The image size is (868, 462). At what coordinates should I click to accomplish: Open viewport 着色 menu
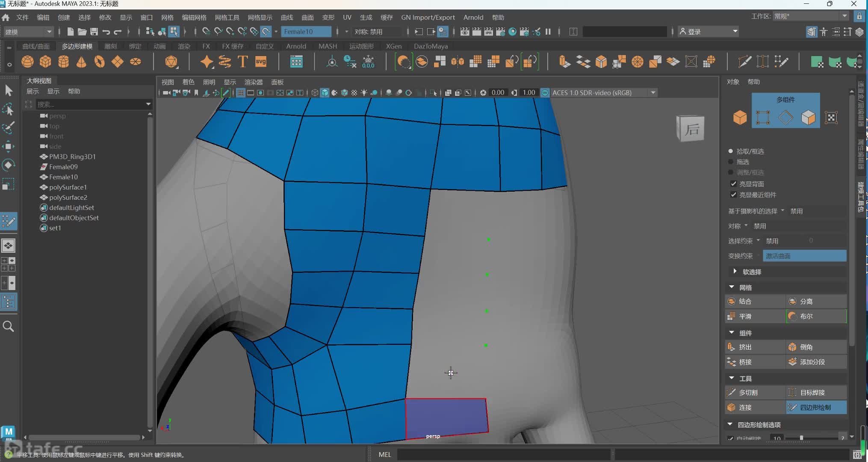tap(188, 82)
